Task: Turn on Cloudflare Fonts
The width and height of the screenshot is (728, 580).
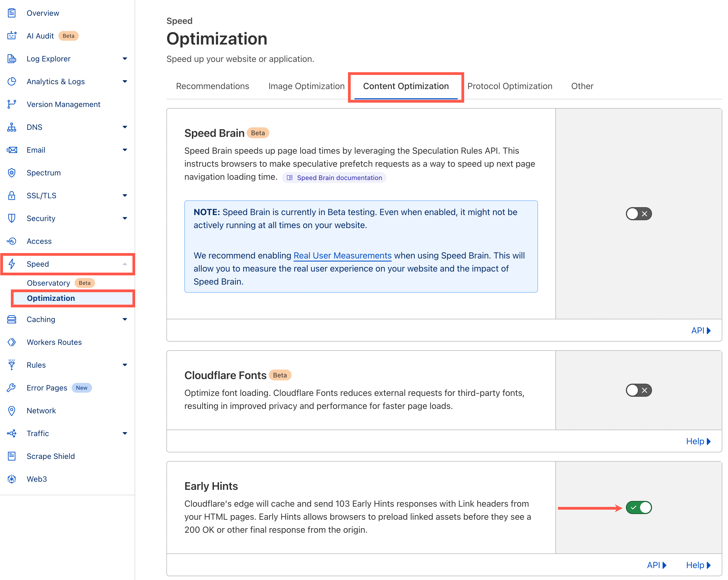Action: [x=638, y=390]
